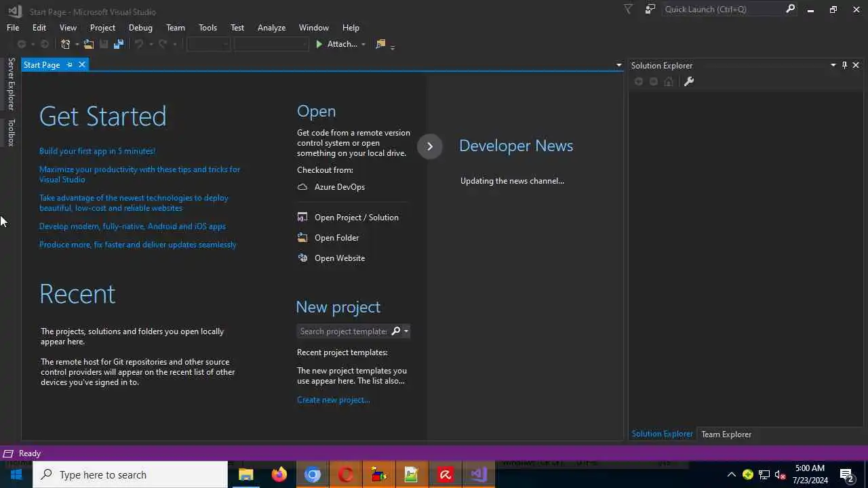868x488 pixels.
Task: Click the Open File toolbar icon
Action: (x=89, y=44)
